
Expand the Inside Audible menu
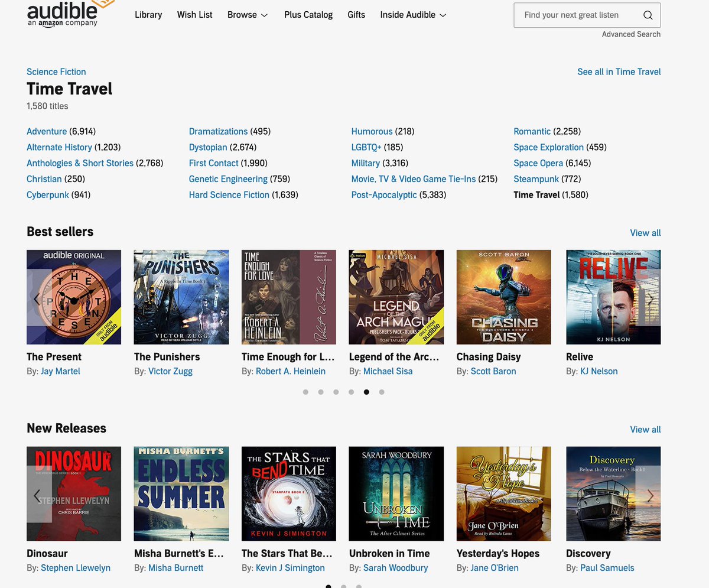[413, 15]
